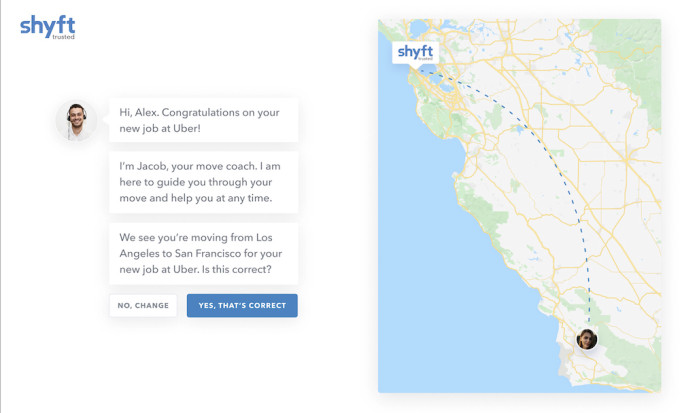Click the Shyft destination marker on the map
Screen dimensions: 680x413
pos(415,52)
